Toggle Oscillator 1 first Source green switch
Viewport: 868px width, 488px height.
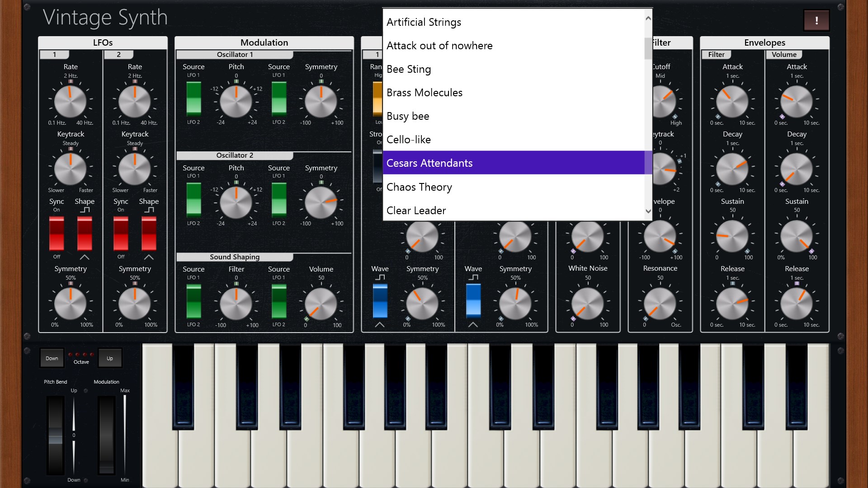193,99
